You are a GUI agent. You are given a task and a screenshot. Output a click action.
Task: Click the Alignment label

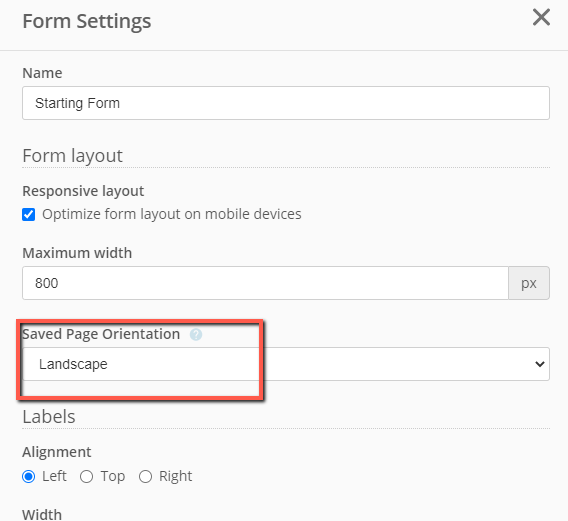57,452
